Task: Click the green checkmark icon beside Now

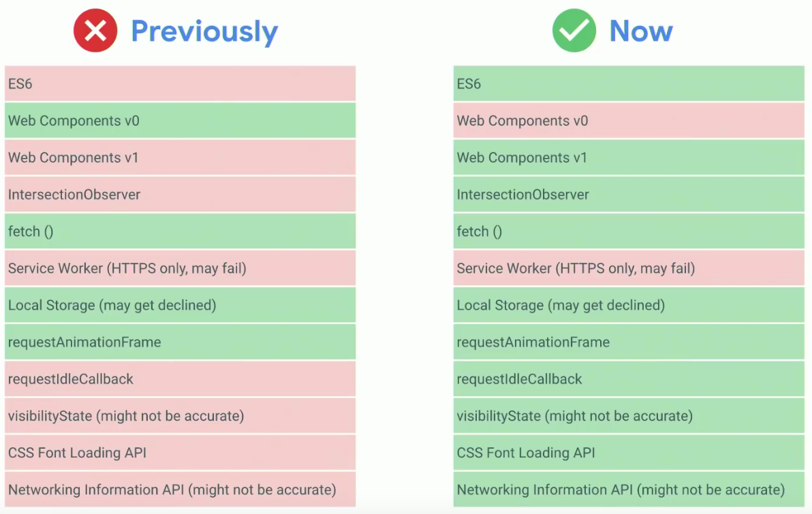Action: coord(574,31)
